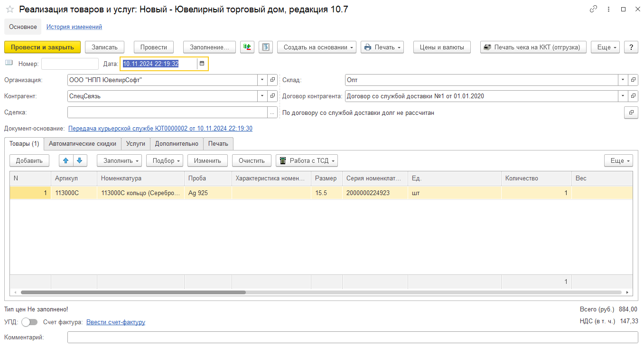Click Печать чека на ККТ (отгрузка)
The image size is (644, 347).
tap(533, 47)
